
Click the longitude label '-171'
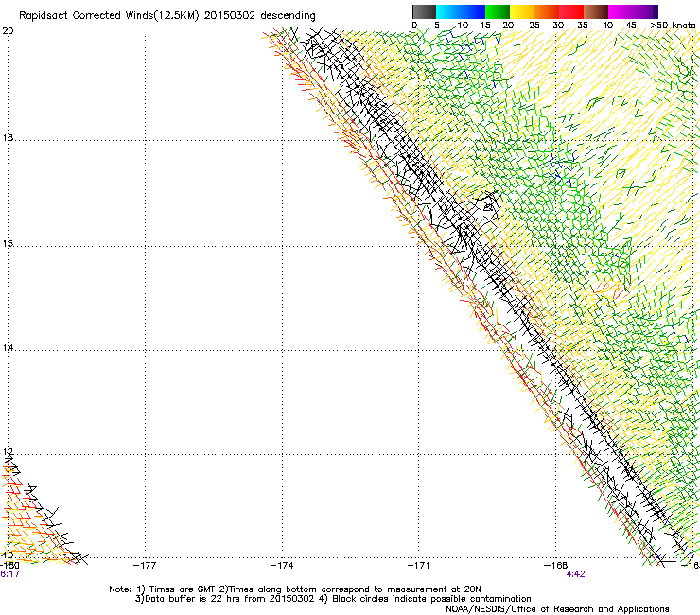(x=419, y=566)
